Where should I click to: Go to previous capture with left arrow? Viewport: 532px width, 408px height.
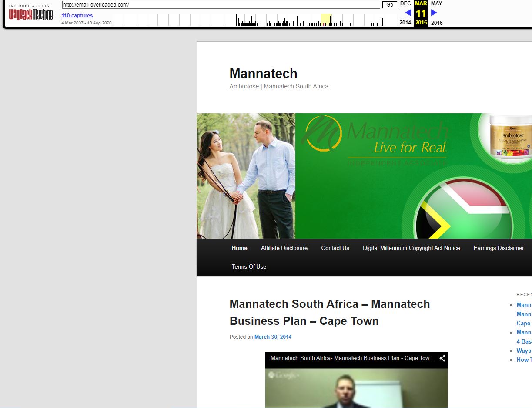click(x=408, y=13)
